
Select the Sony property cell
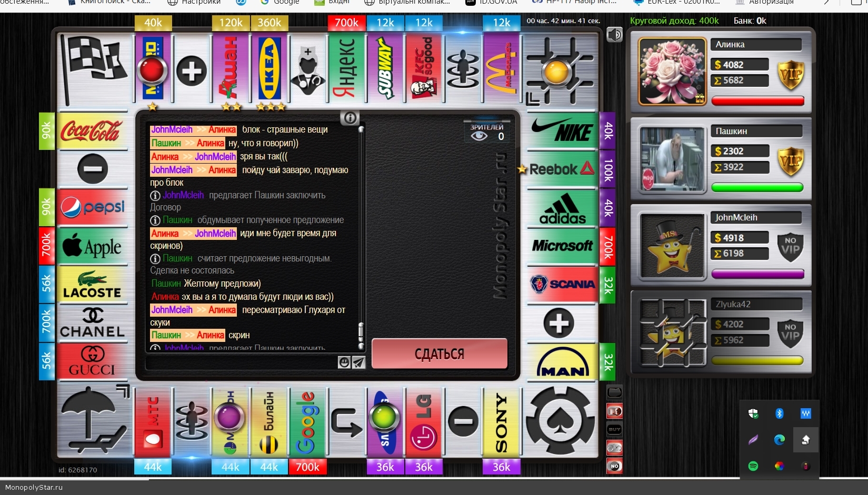click(x=502, y=422)
